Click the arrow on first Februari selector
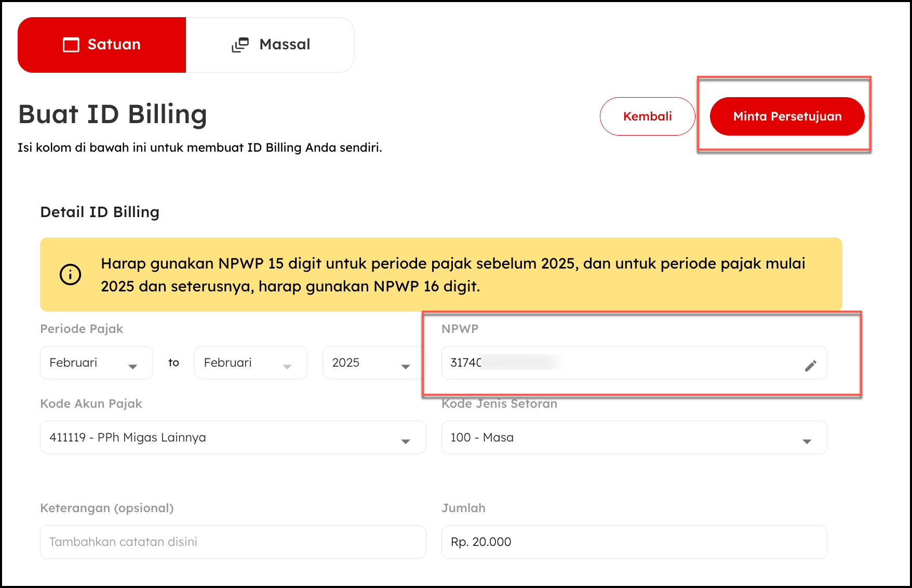The height and width of the screenshot is (588, 912). [133, 367]
